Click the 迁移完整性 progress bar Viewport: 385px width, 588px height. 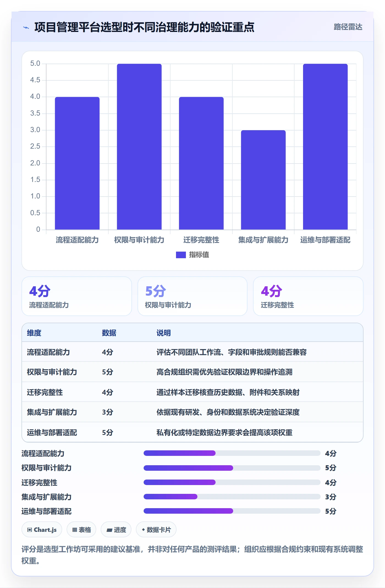click(232, 482)
